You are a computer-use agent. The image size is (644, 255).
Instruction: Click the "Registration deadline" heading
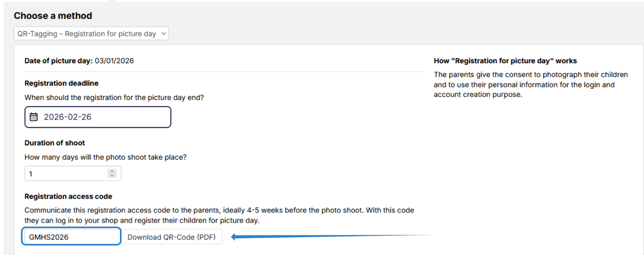(61, 83)
